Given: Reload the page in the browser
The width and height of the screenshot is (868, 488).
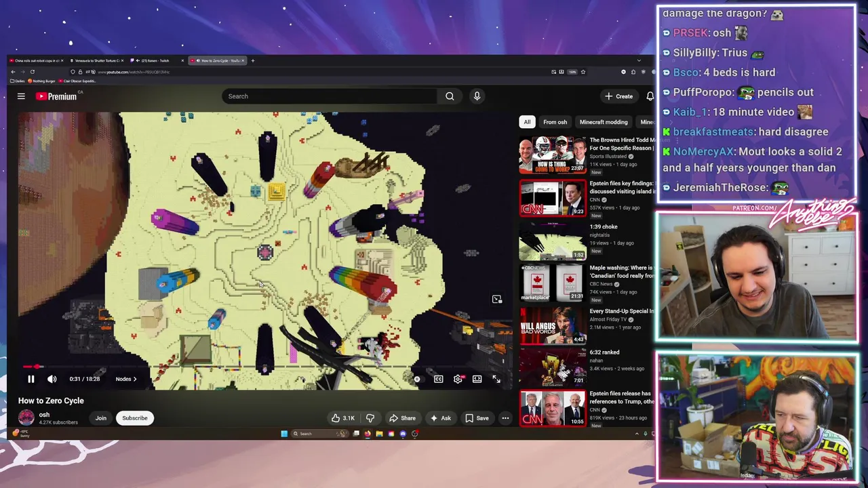Looking at the screenshot, I should (x=32, y=72).
